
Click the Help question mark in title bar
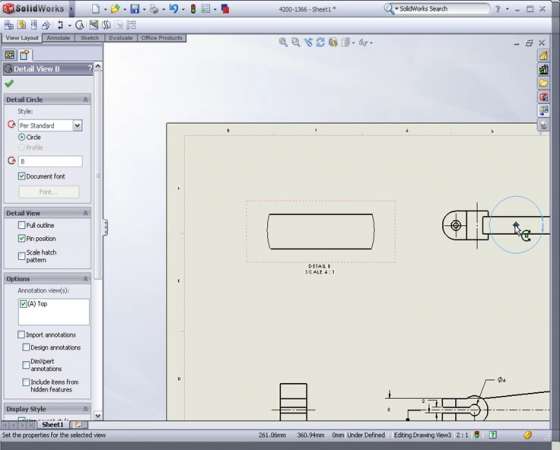point(498,9)
